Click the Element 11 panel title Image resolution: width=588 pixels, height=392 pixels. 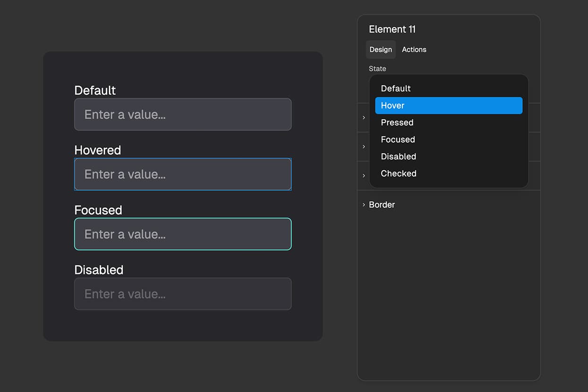[x=392, y=29]
